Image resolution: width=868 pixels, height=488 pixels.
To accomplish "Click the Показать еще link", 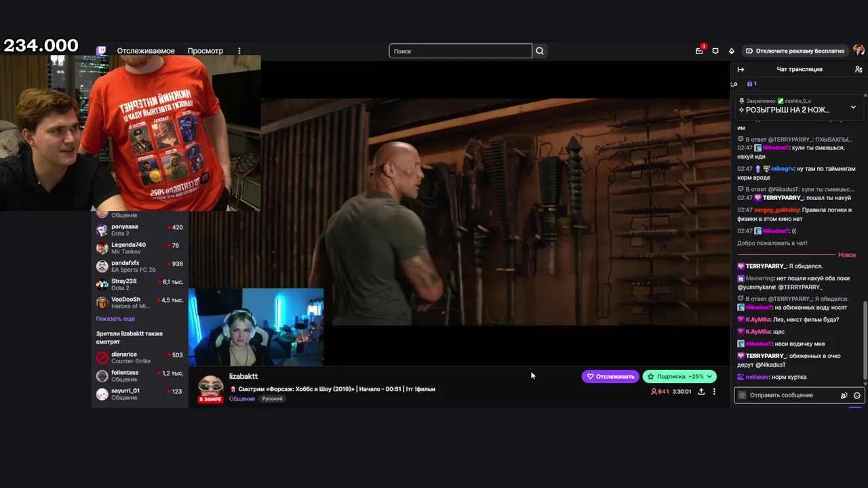I will click(x=115, y=319).
